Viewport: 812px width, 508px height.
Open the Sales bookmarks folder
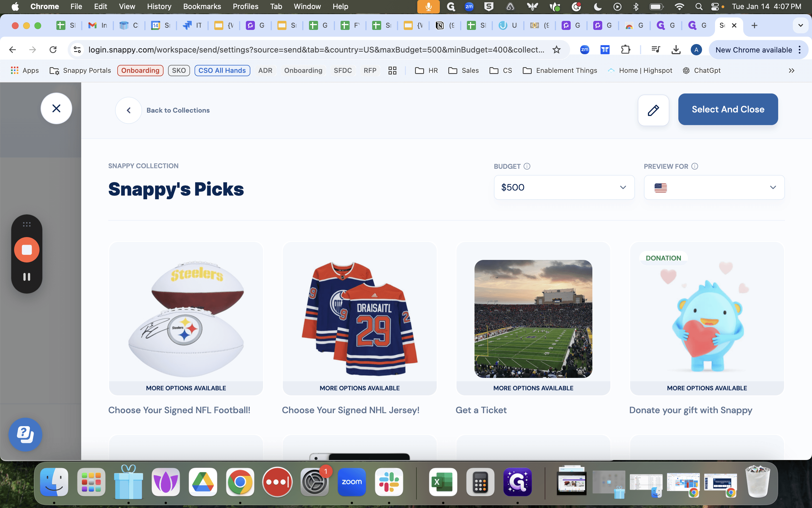point(464,70)
